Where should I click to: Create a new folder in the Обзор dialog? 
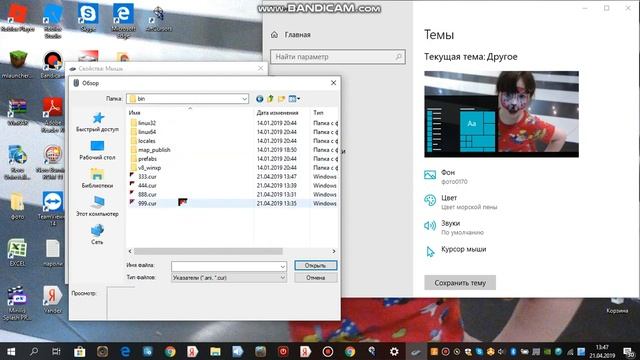coord(281,99)
